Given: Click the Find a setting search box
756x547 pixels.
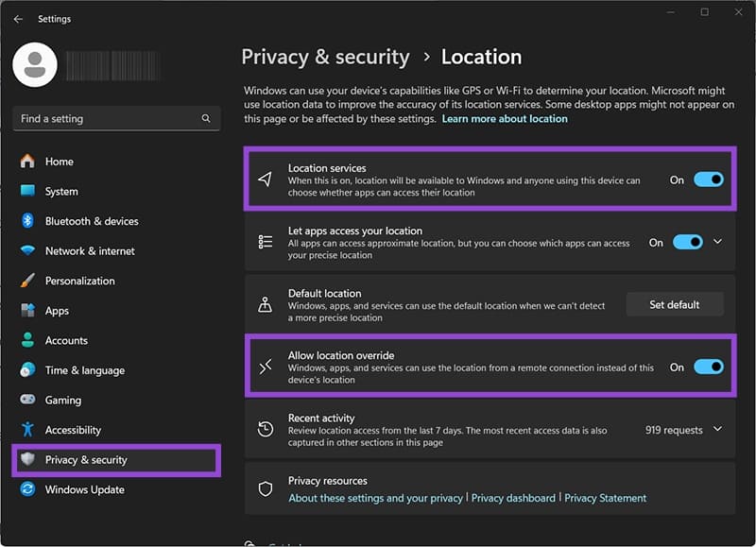Looking at the screenshot, I should point(116,118).
